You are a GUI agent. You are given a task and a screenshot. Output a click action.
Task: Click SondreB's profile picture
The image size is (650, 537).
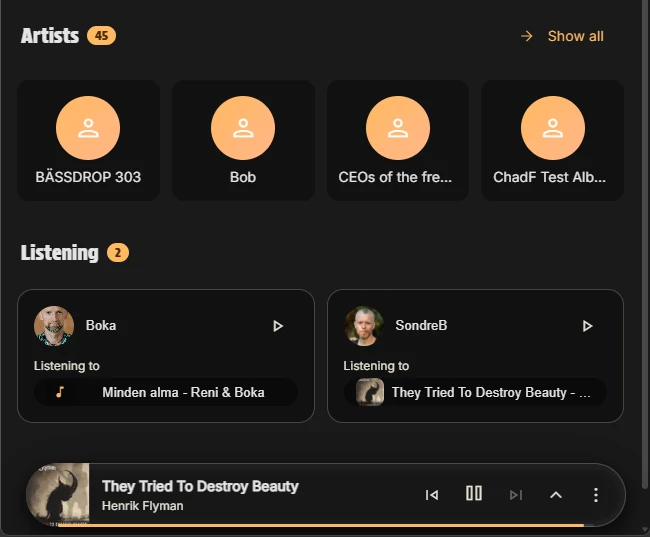364,326
